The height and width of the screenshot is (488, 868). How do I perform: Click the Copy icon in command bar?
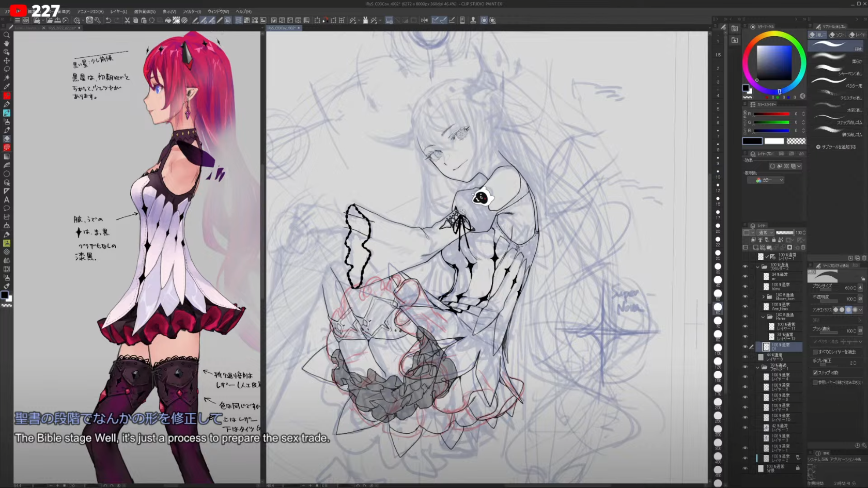point(135,21)
